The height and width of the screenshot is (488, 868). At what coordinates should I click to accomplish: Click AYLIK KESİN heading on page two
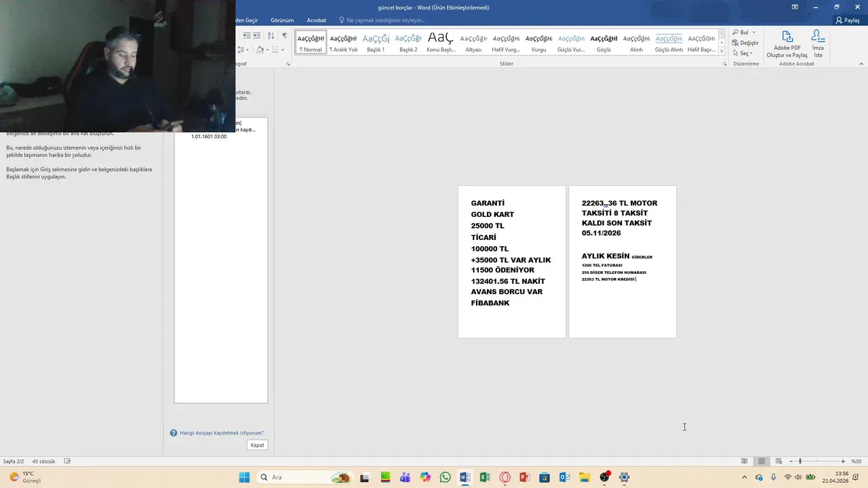tap(606, 256)
